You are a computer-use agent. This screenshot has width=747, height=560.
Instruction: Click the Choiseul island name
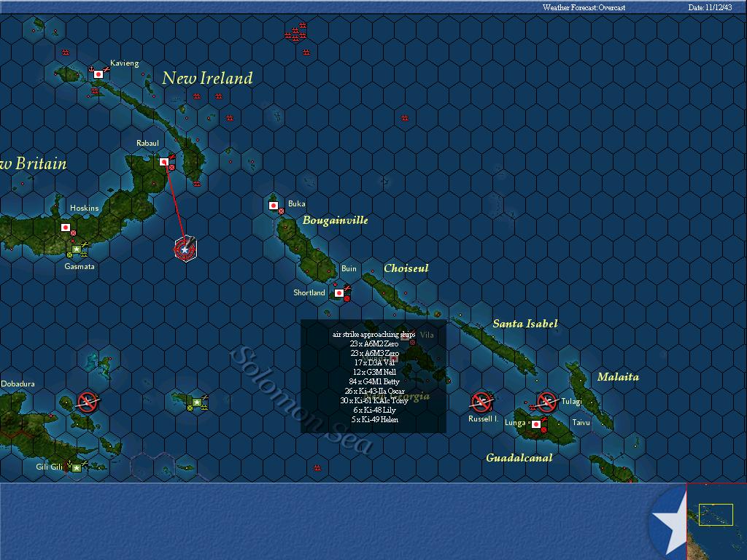pyautogui.click(x=406, y=268)
